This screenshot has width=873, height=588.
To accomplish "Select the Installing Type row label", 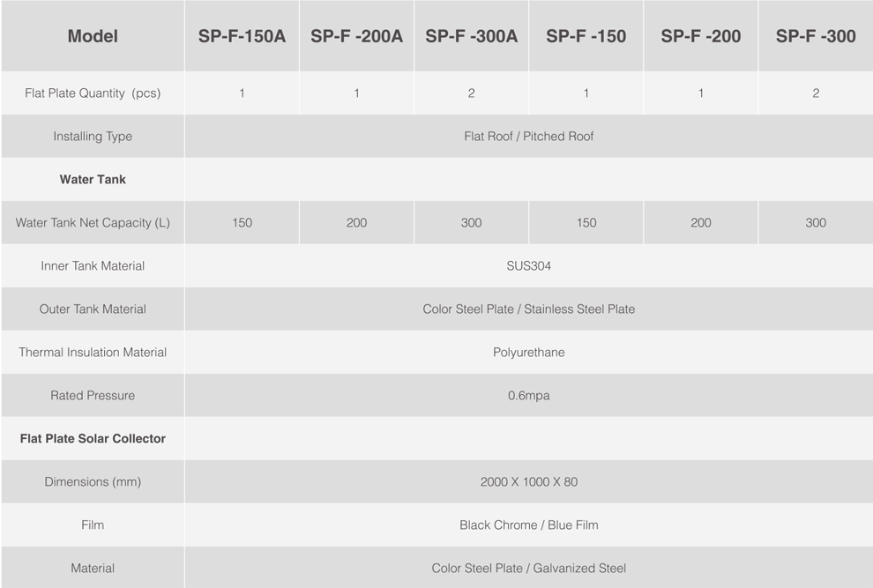I will coord(93,137).
